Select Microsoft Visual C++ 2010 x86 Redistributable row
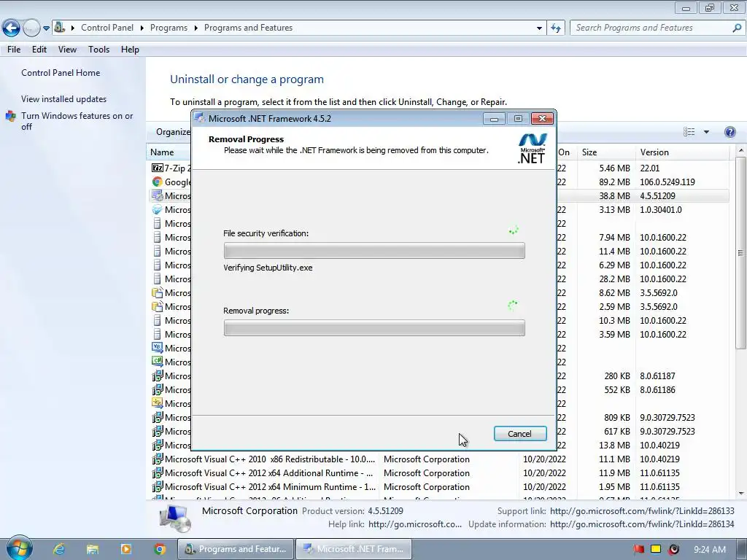This screenshot has height=560, width=747. [x=438, y=459]
